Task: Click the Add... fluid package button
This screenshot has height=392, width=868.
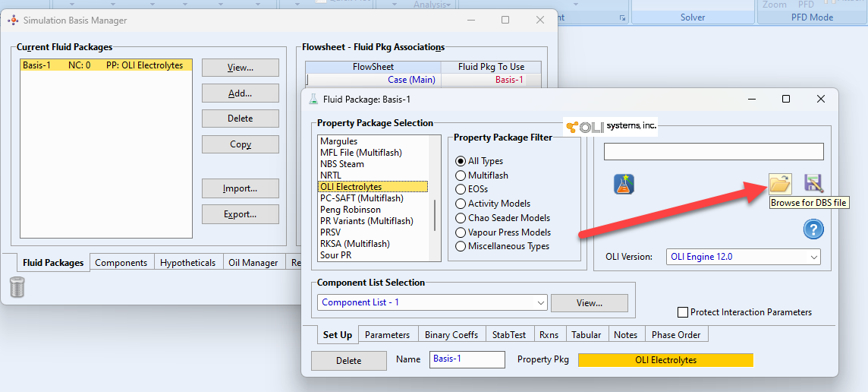Action: (241, 93)
